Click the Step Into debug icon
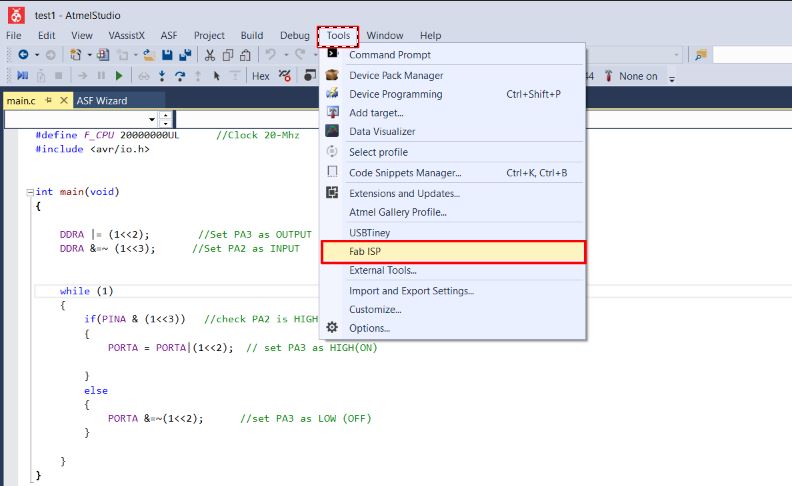This screenshot has height=486, width=792. pyautogui.click(x=162, y=76)
